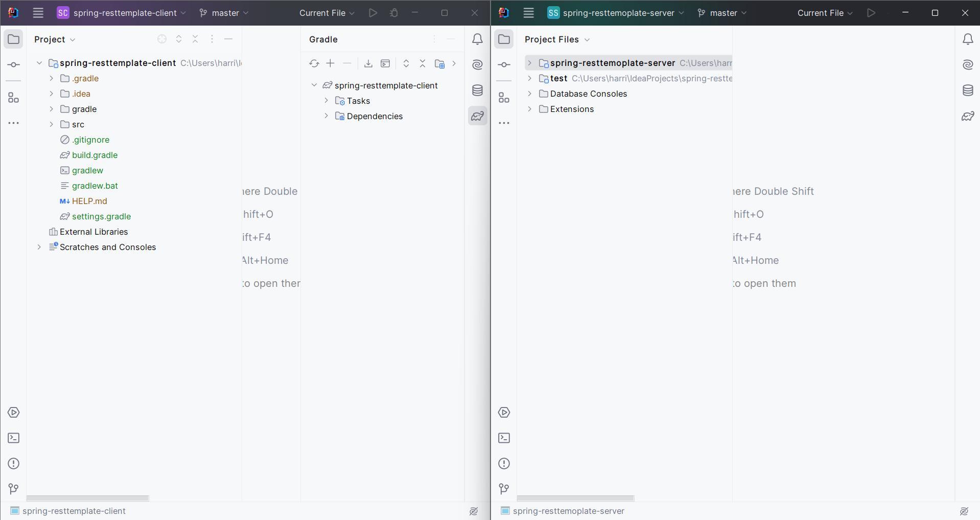Open Project panel options menu
Image resolution: width=980 pixels, height=520 pixels.
point(212,39)
